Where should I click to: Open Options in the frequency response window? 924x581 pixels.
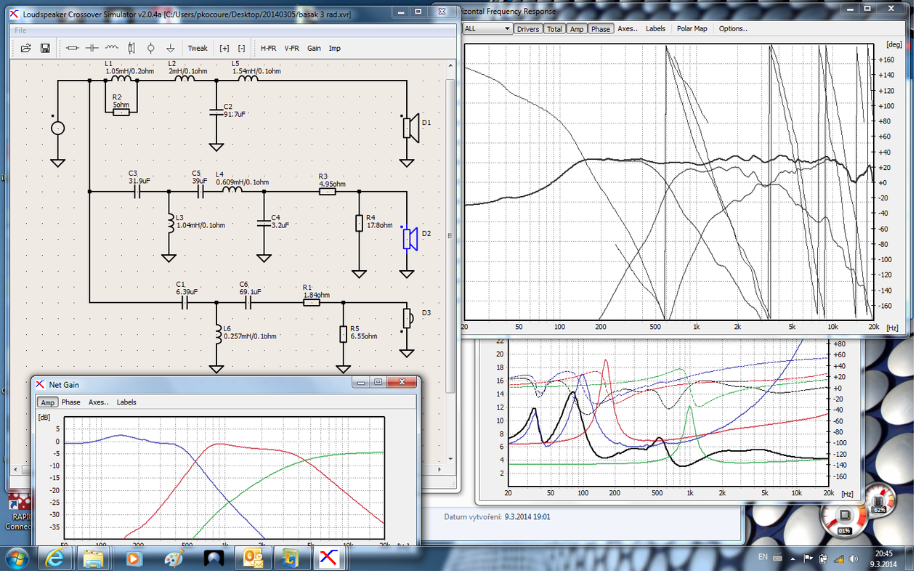[733, 29]
